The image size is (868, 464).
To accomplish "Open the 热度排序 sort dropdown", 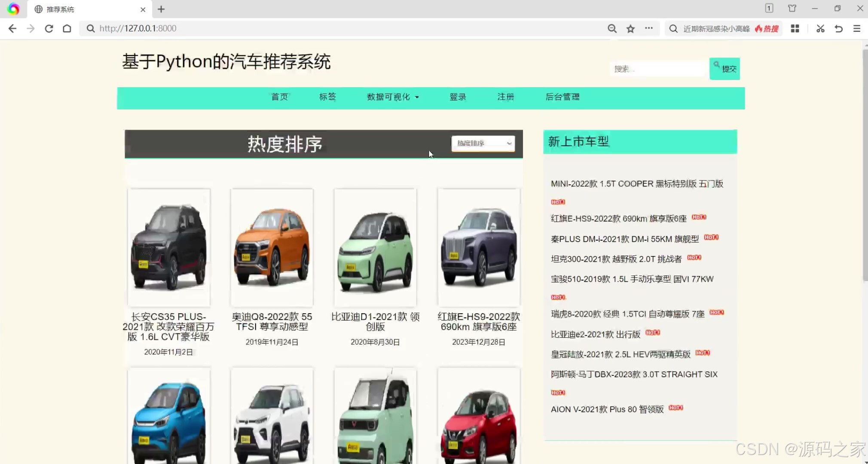I will (483, 143).
